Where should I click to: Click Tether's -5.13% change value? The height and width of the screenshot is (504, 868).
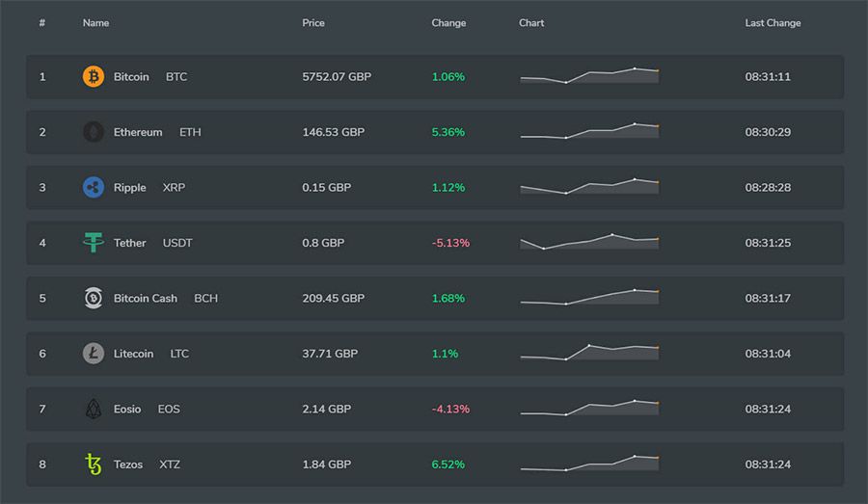click(x=450, y=243)
